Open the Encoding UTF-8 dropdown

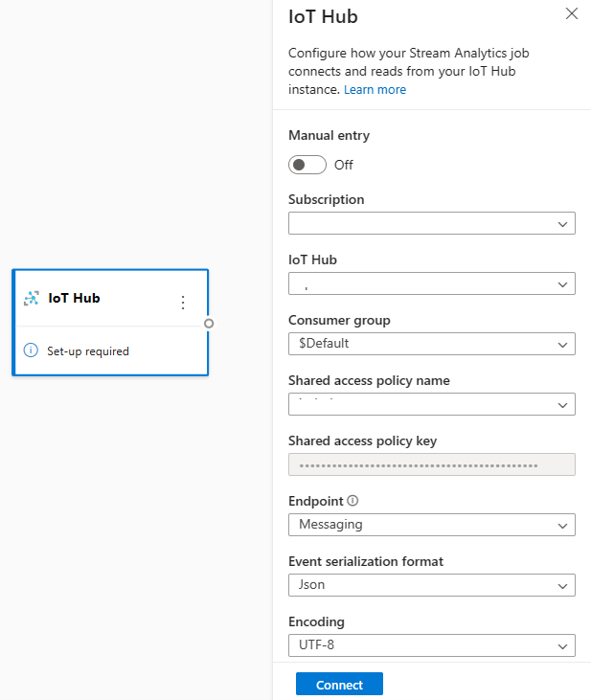coord(432,645)
